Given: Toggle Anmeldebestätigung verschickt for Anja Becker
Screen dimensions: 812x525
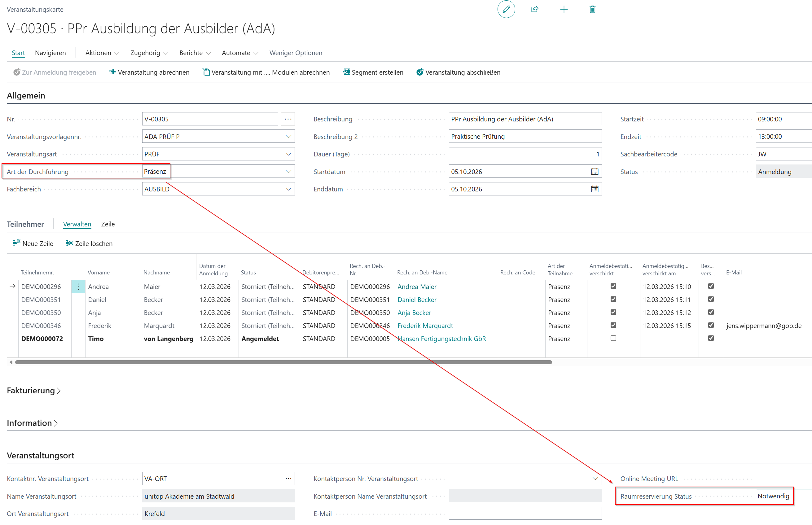Looking at the screenshot, I should coord(613,312).
